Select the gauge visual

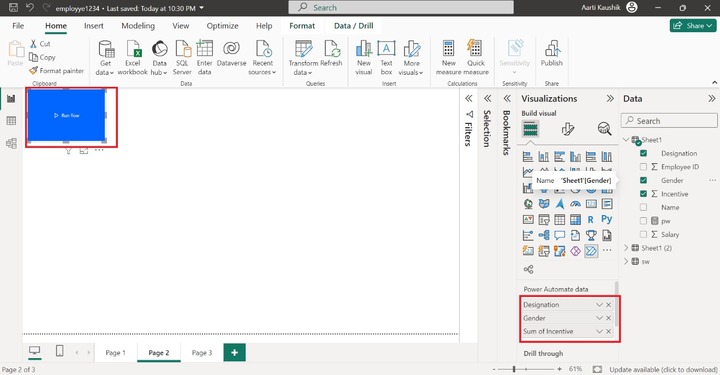click(575, 204)
